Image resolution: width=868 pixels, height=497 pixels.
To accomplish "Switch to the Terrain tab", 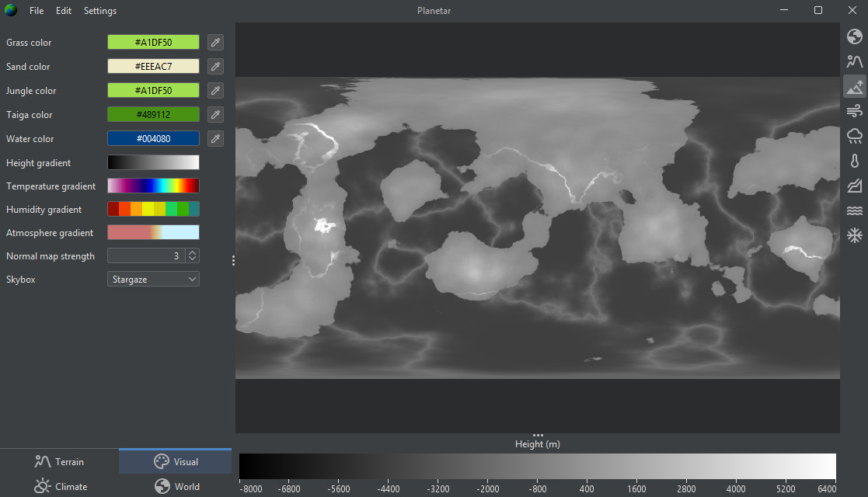I will 59,462.
